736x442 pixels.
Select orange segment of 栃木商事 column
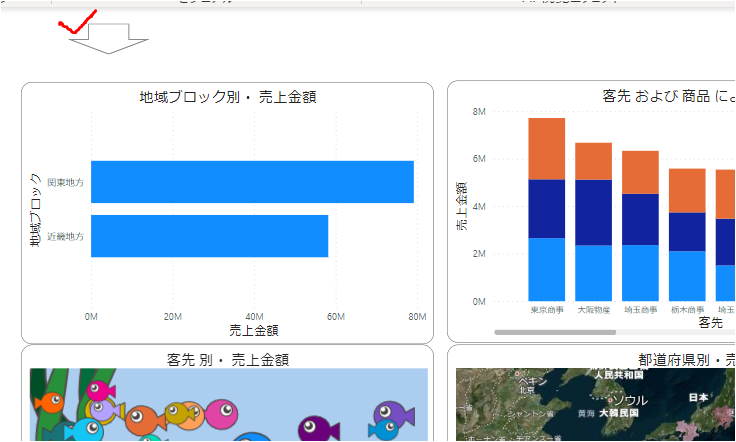pyautogui.click(x=687, y=190)
